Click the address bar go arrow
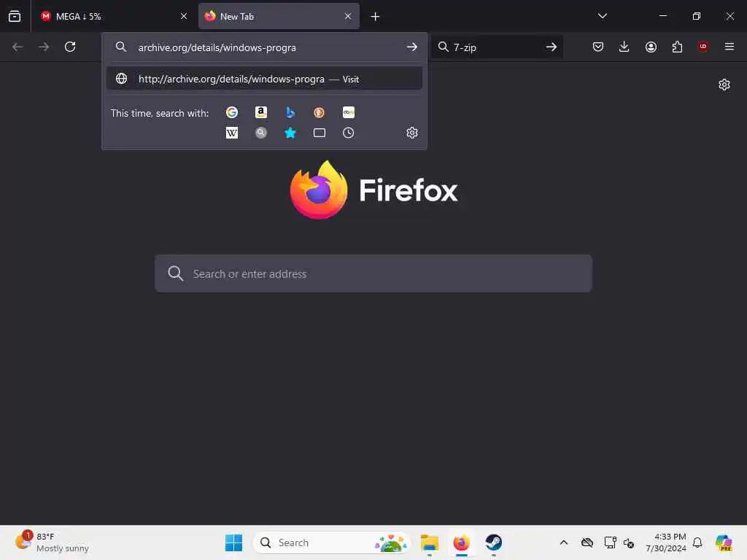747x560 pixels. point(412,47)
